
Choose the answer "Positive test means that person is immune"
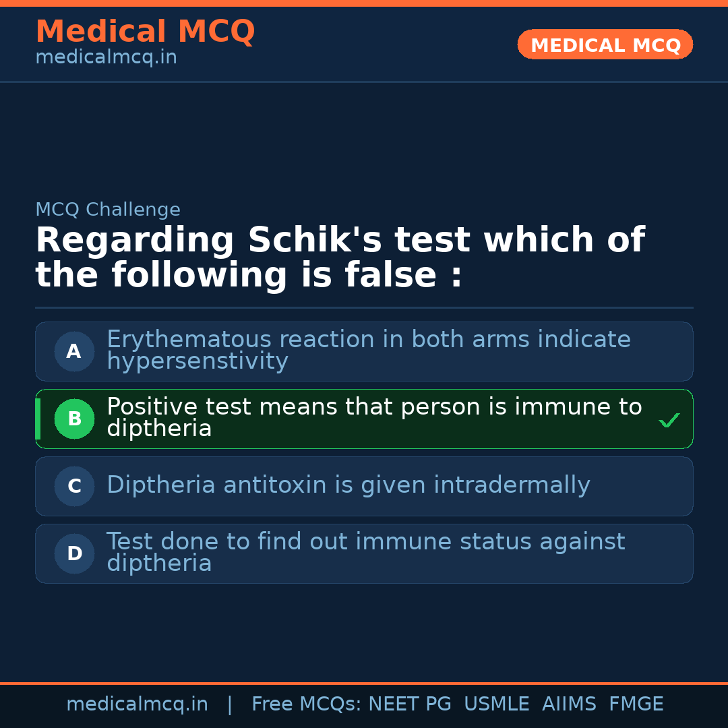[374, 417]
